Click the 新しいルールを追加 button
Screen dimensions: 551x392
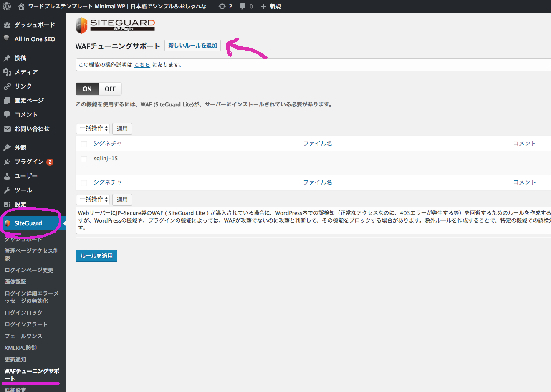192,46
